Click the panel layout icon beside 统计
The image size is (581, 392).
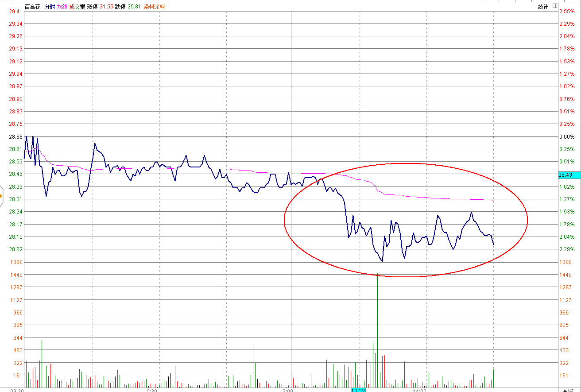(x=555, y=6)
